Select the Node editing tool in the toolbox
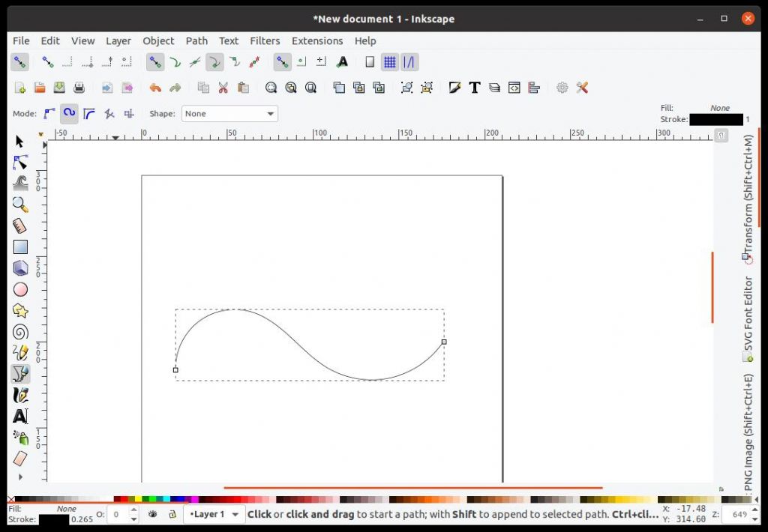This screenshot has height=532, width=768. coord(20,163)
